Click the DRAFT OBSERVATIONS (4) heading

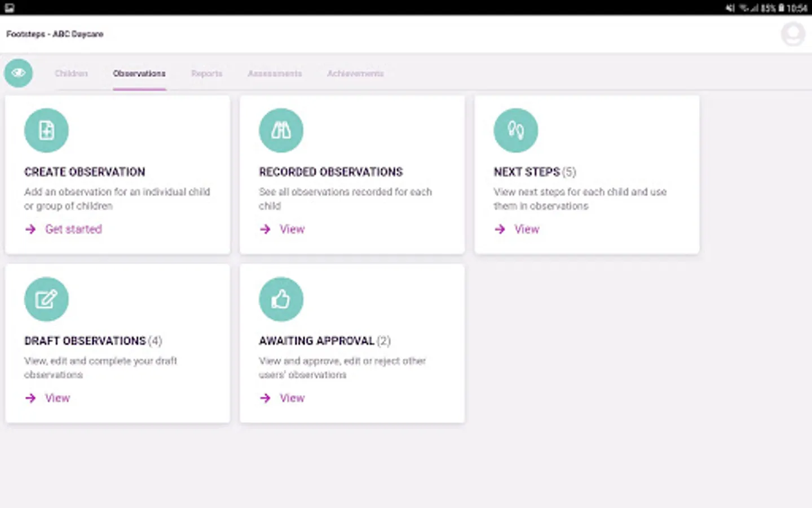pos(93,341)
